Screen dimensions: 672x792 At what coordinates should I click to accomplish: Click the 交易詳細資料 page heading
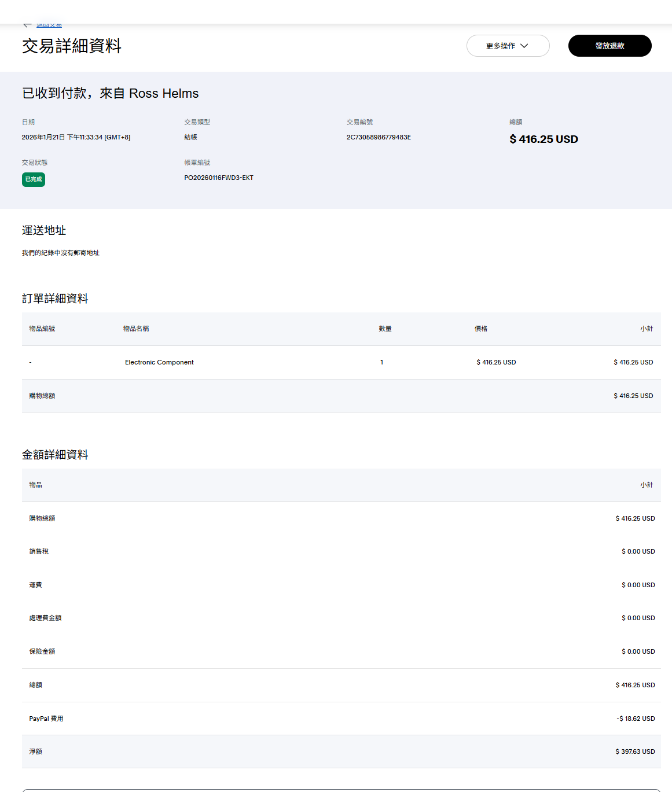point(72,46)
